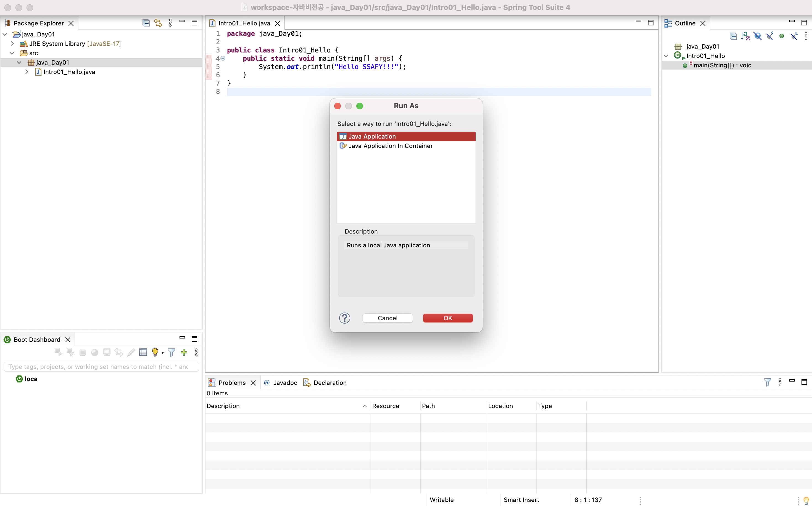Click Smart Insert status bar entry
This screenshot has height=508, width=812.
[x=521, y=500]
